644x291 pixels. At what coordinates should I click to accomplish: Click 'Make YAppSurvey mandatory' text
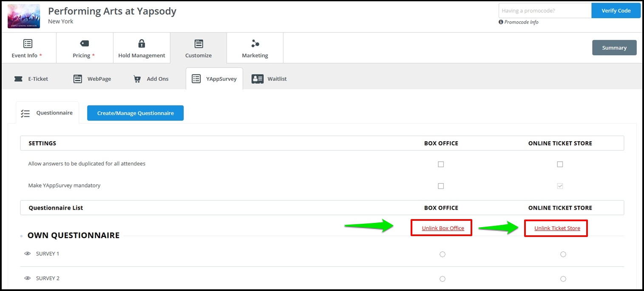(64, 185)
